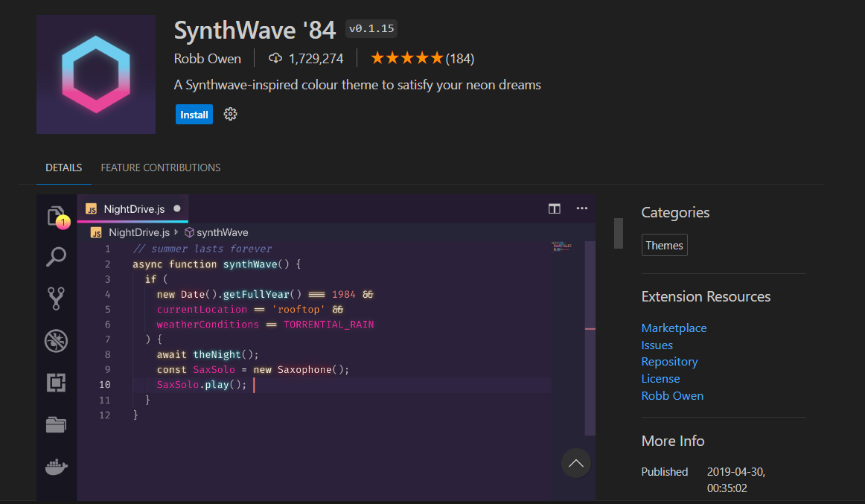Click the download count cloud icon
The width and height of the screenshot is (865, 504).
[275, 58]
